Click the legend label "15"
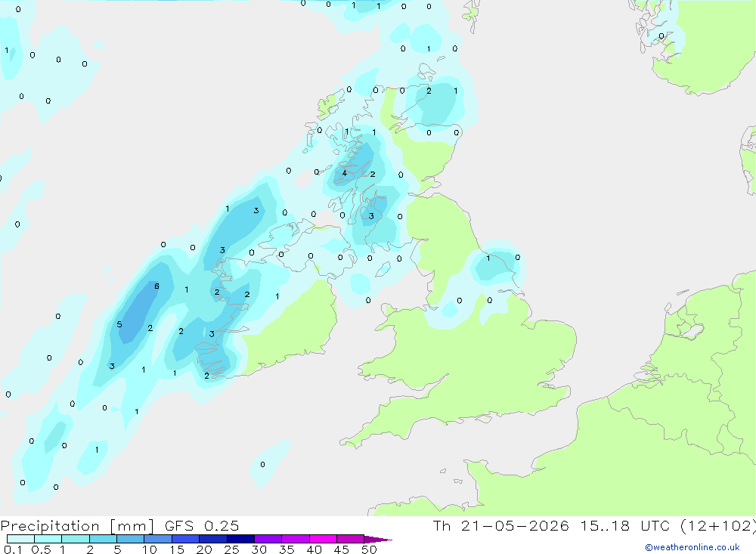This screenshot has height=554, width=756. tap(177, 549)
